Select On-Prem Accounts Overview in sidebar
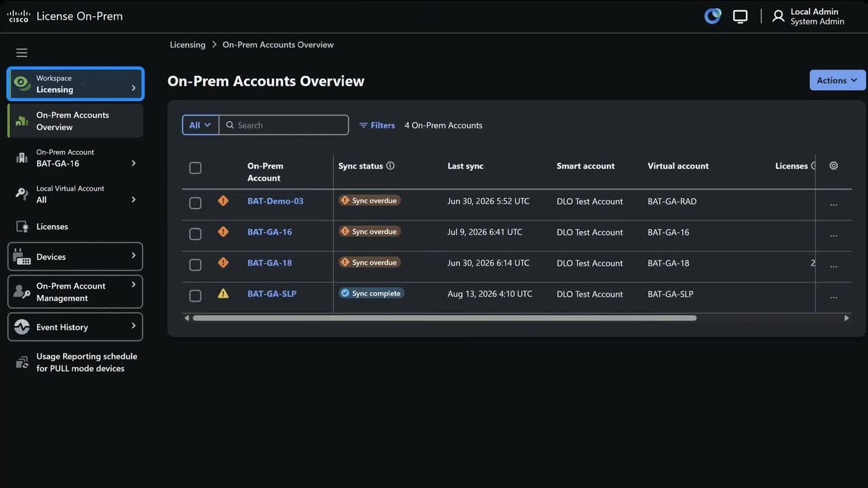 [x=75, y=121]
